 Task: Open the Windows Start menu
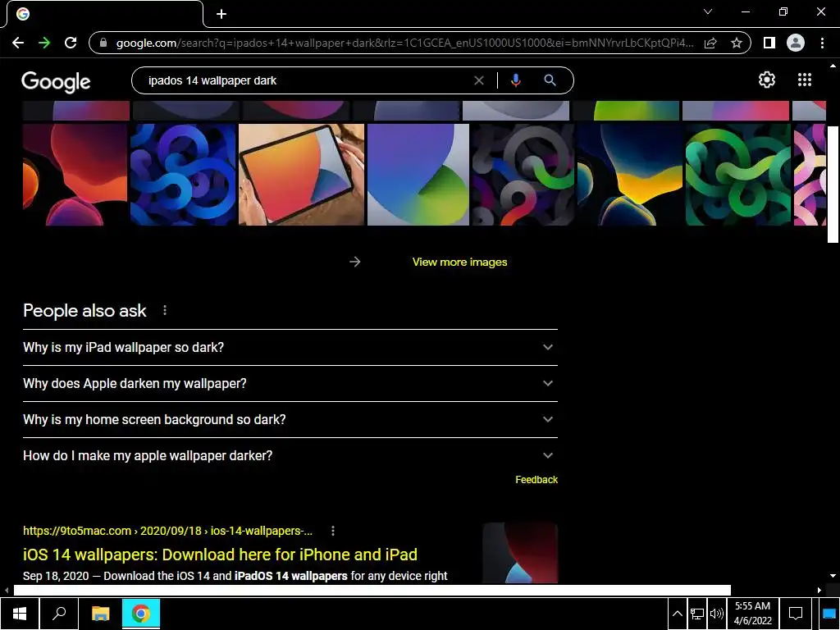click(20, 614)
